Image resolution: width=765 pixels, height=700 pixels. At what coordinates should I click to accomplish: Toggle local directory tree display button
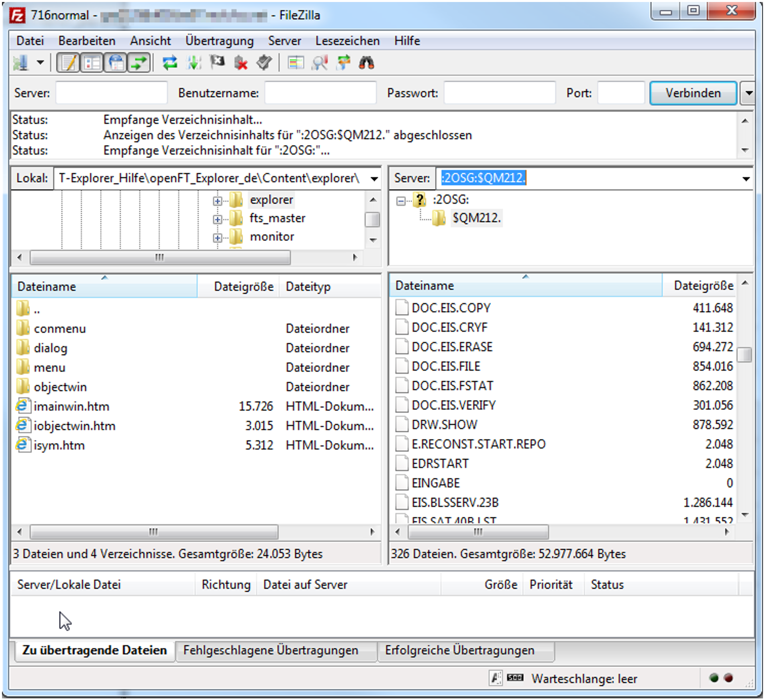point(92,63)
